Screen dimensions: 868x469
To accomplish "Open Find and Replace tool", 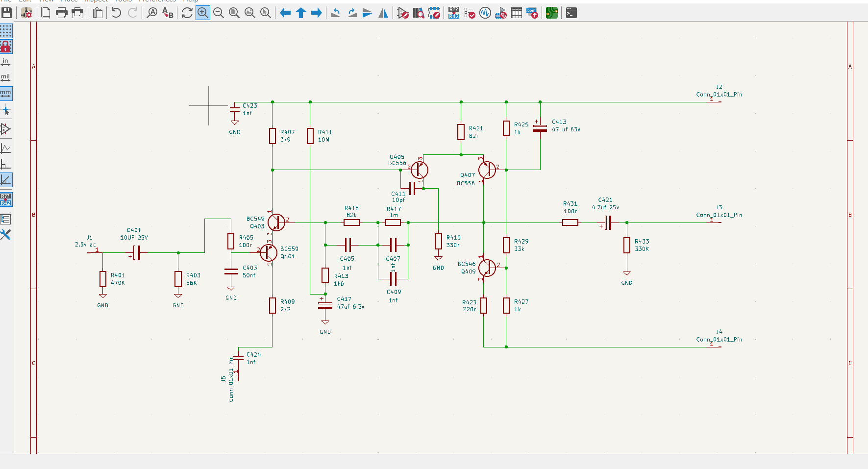I will 168,13.
